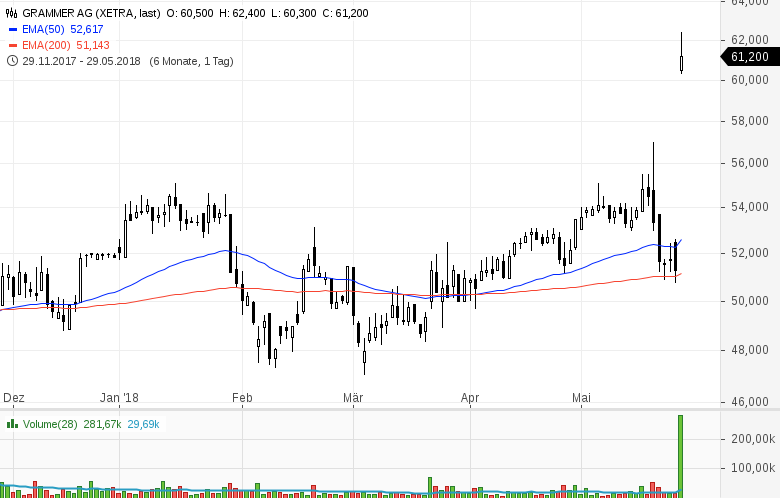This screenshot has width=780, height=498.
Task: Click the tall green volume spike bar
Action: pyautogui.click(x=681, y=456)
